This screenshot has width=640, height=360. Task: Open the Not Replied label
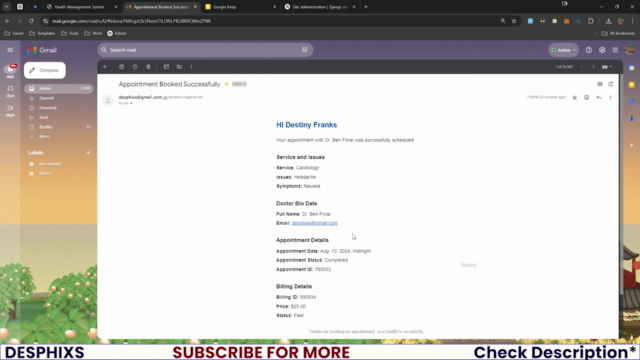point(50,164)
